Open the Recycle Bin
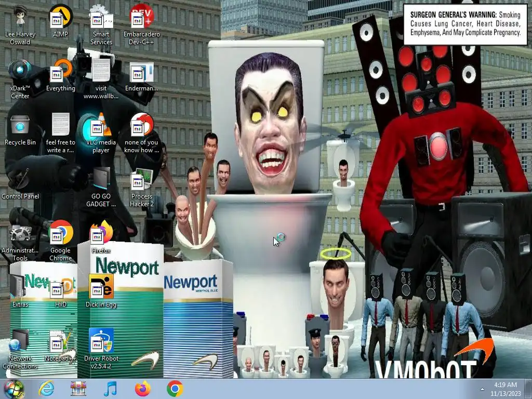The width and height of the screenshot is (532, 399). pos(20,130)
